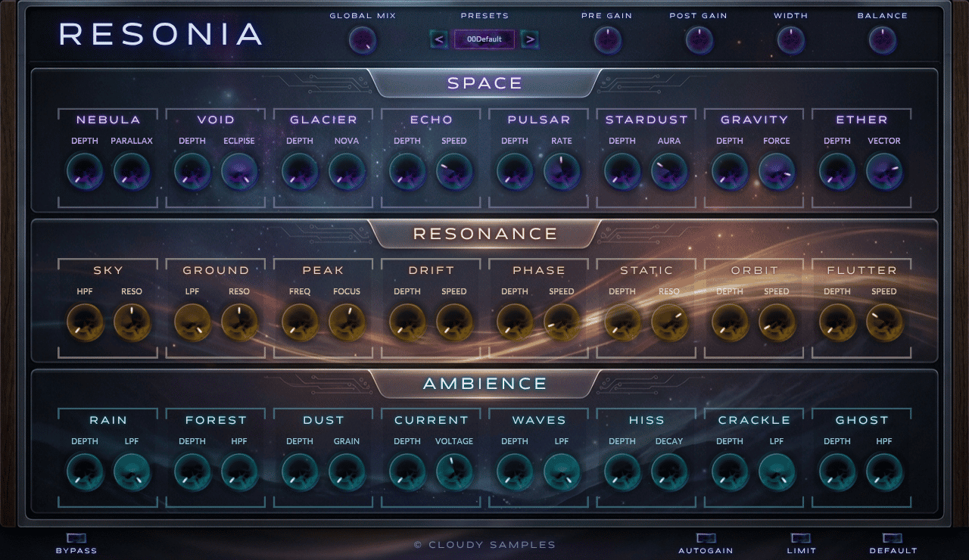Toggle the Bypass switch
Viewport: 969px width, 560px height.
76,538
